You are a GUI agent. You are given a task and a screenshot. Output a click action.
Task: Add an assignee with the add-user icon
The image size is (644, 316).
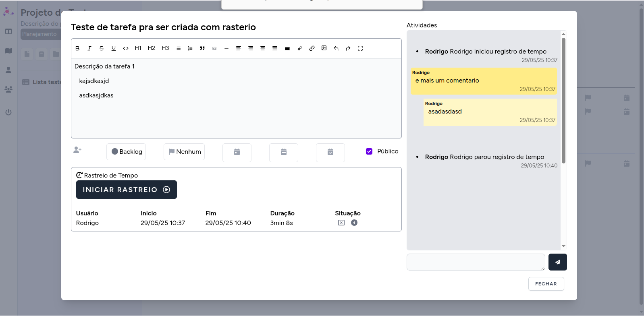(77, 150)
